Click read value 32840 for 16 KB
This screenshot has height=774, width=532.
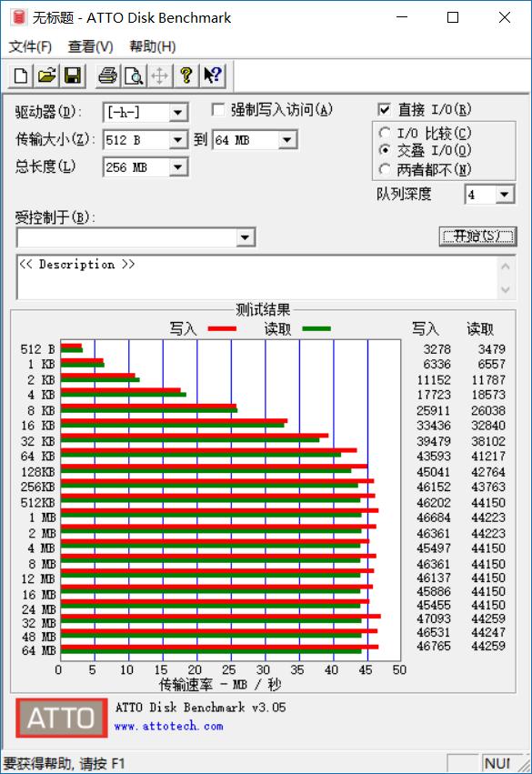click(x=488, y=426)
